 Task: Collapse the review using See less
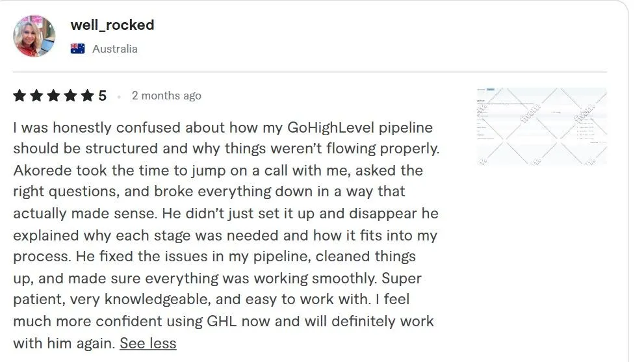[148, 343]
